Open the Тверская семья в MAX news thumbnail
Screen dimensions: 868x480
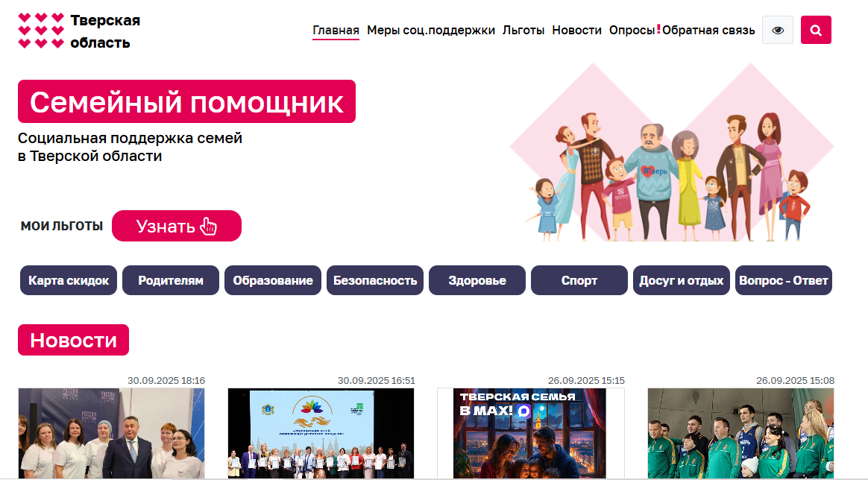531,433
